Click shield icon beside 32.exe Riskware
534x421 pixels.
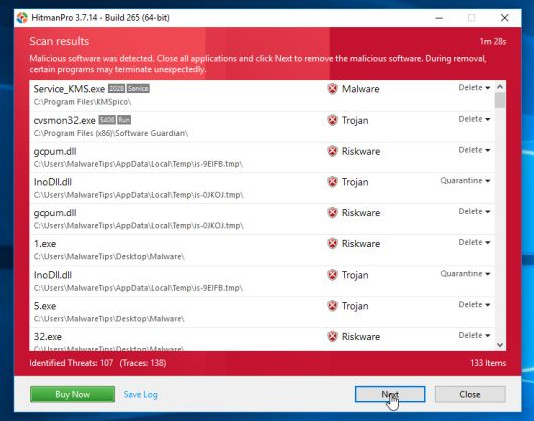click(x=332, y=337)
